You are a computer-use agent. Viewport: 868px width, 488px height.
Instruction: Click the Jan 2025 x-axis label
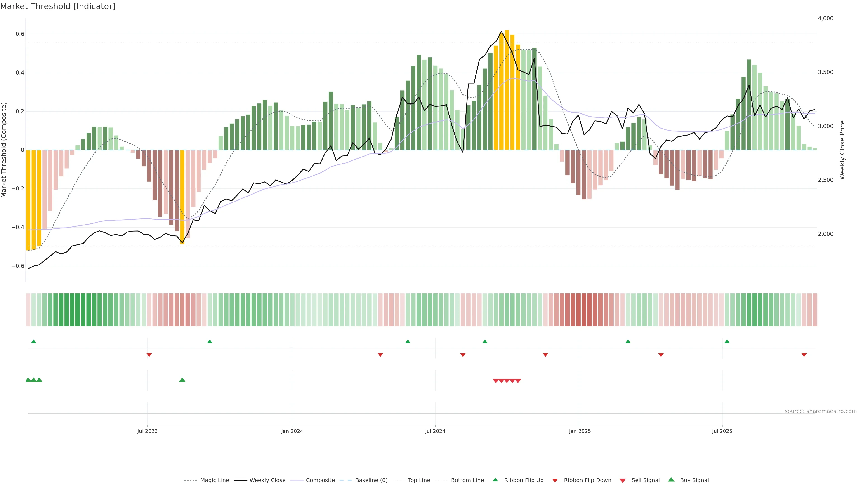click(x=580, y=431)
